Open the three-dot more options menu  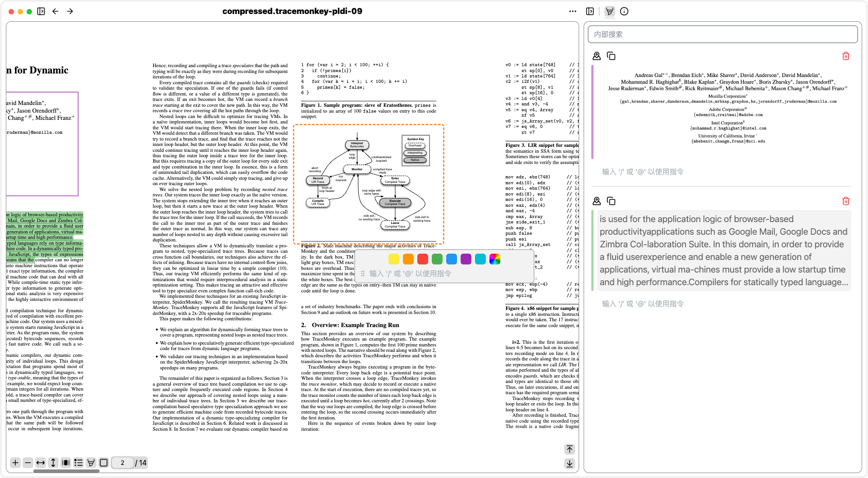click(x=572, y=11)
